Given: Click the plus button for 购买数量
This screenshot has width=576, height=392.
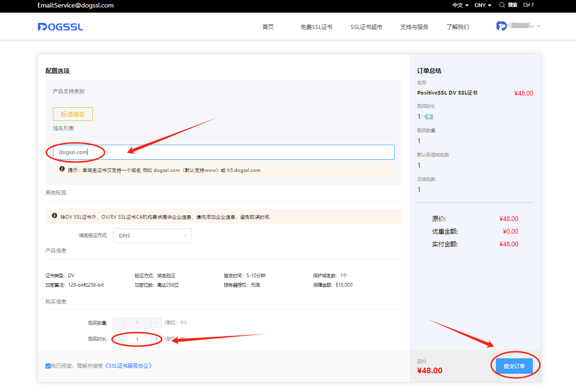Looking at the screenshot, I should 157,323.
